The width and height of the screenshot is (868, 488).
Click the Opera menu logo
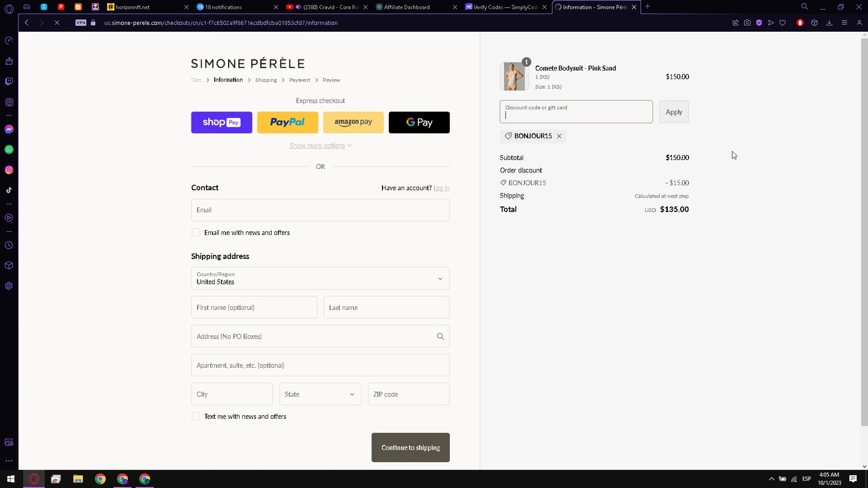point(9,9)
